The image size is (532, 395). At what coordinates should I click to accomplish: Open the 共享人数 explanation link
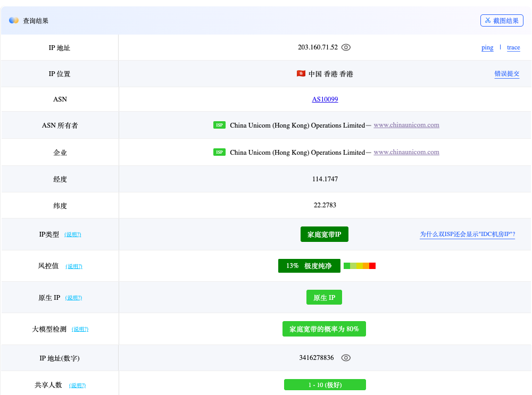[x=77, y=385]
